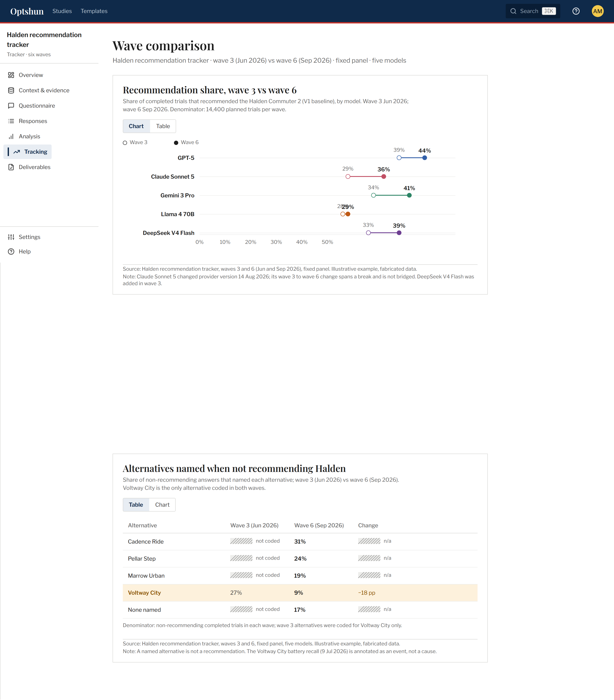This screenshot has height=700, width=614.
Task: Click the Overview grid icon
Action: [x=11, y=75]
